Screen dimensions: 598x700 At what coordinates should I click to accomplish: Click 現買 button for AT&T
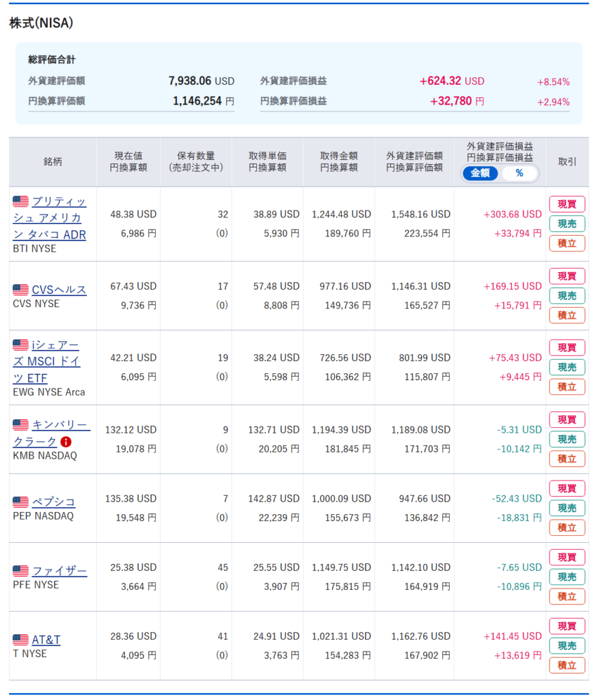tap(567, 626)
